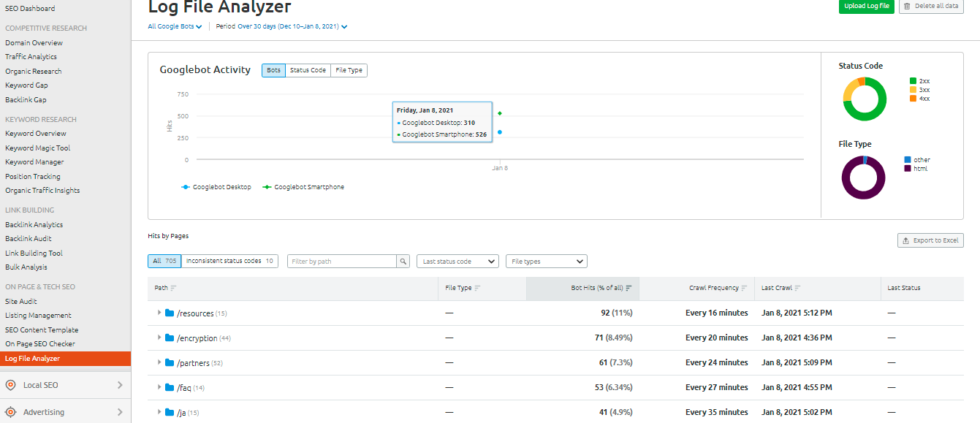The height and width of the screenshot is (423, 980).
Task: Click the Status Code donut chart
Action: 865,99
